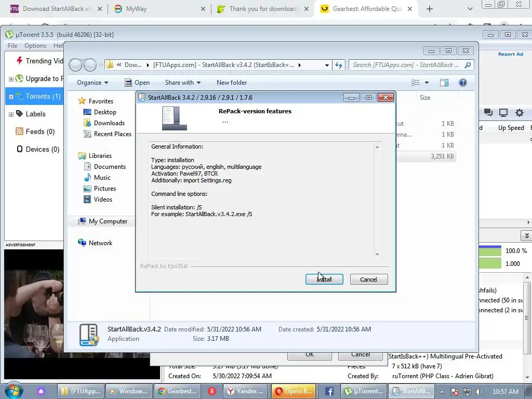Viewport: 532px width, 399px height.
Task: Open the address bar history dropdown
Action: coord(327,65)
